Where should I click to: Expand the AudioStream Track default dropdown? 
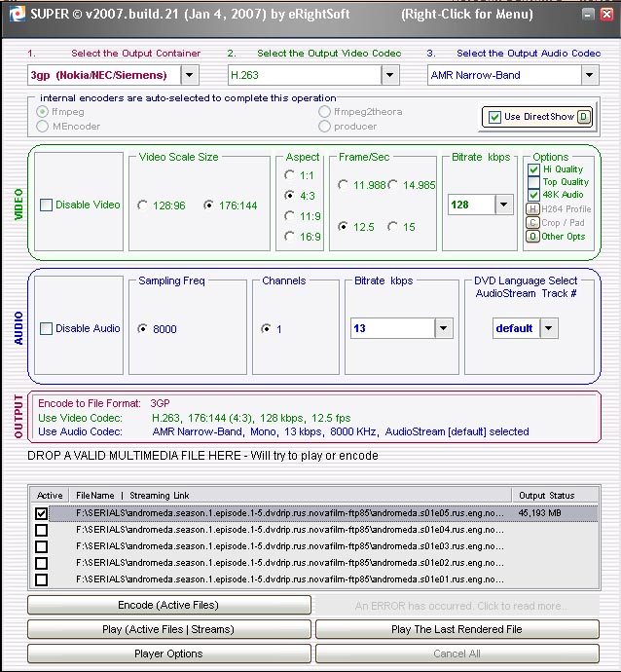point(549,328)
